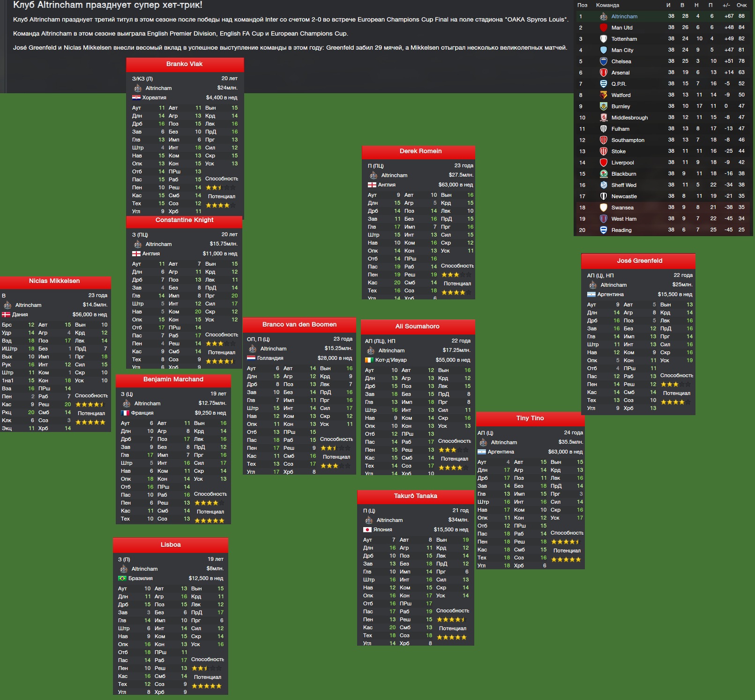Image resolution: width=755 pixels, height=700 pixels.
Task: Open the Takurō Tanaka card header
Action: [x=416, y=496]
